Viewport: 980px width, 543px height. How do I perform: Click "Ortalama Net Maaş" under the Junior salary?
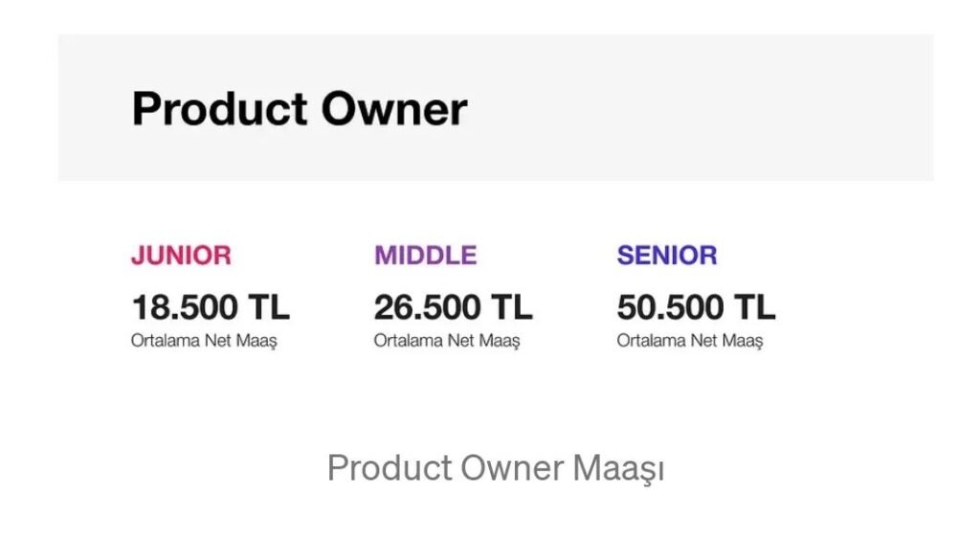[x=204, y=340]
